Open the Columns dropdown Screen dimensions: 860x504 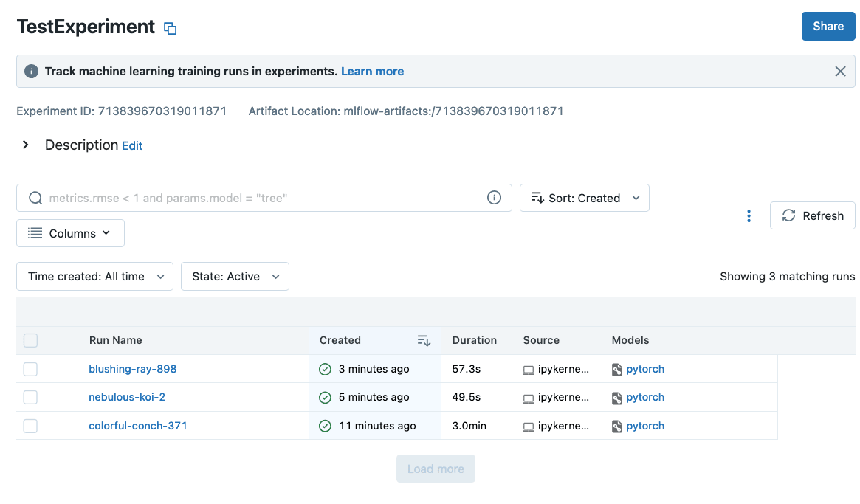click(70, 233)
